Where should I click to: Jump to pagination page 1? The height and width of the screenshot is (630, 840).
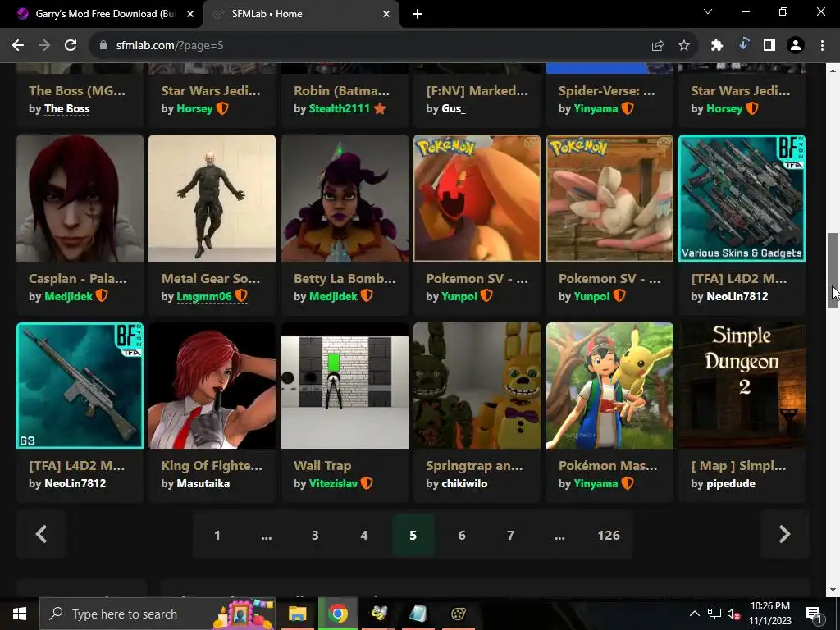click(217, 535)
